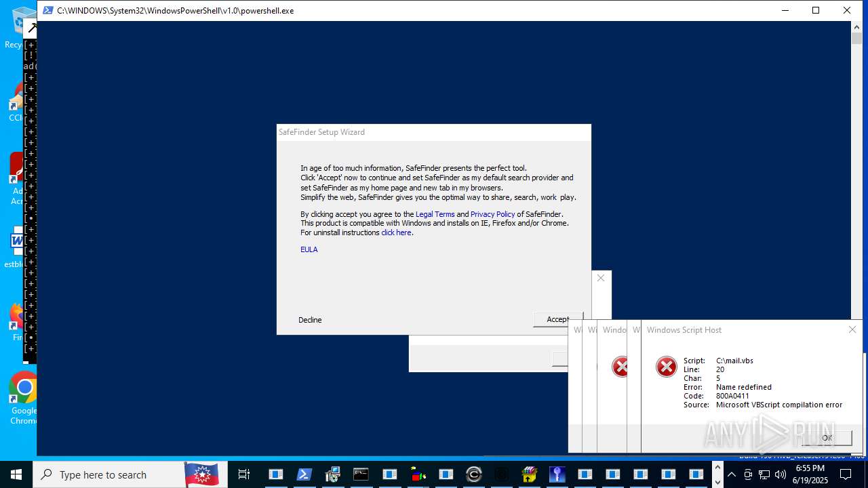
Task: Click the flag search highlight icon
Action: 201,474
